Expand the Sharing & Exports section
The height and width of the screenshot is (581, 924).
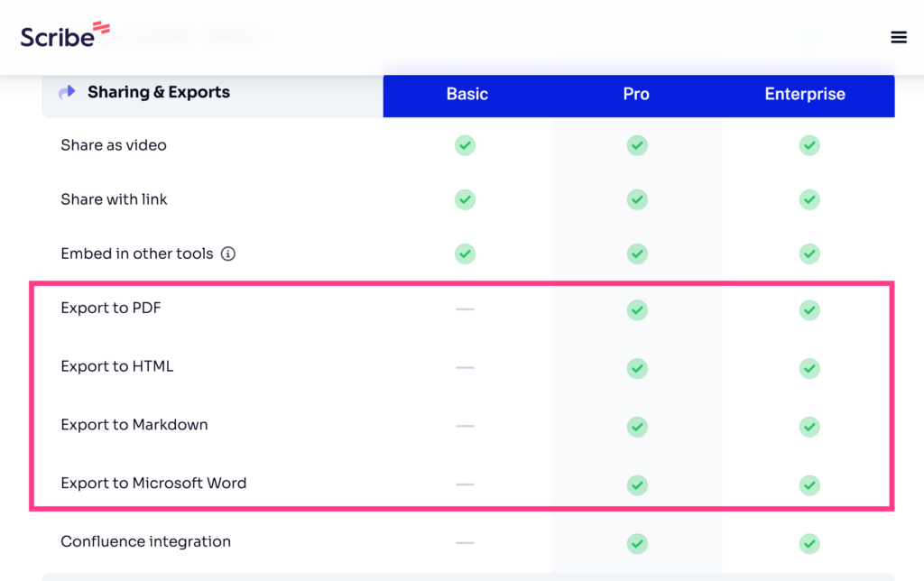tap(159, 91)
